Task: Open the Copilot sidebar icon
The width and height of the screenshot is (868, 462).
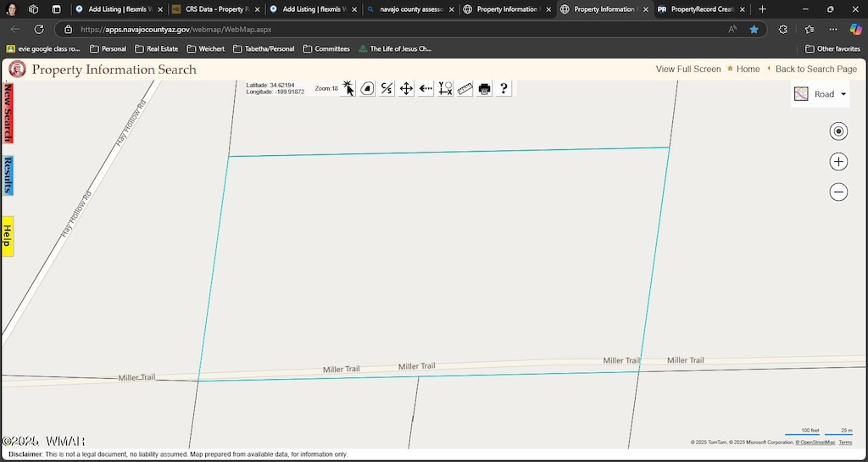Action: point(856,30)
